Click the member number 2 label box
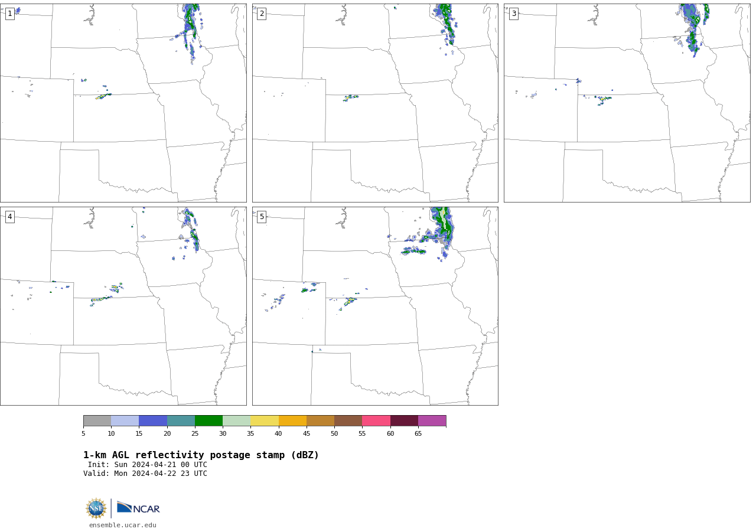756x532 pixels. pyautogui.click(x=262, y=14)
